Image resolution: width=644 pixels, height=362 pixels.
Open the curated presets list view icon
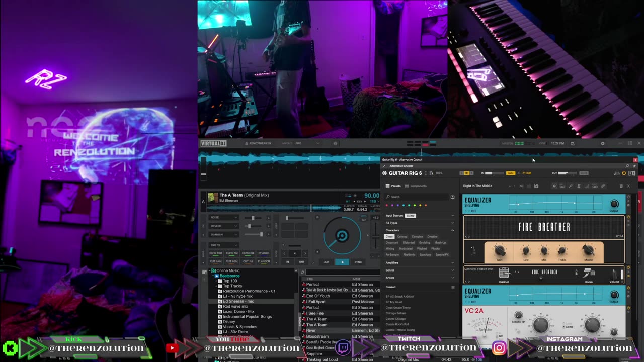tap(452, 287)
